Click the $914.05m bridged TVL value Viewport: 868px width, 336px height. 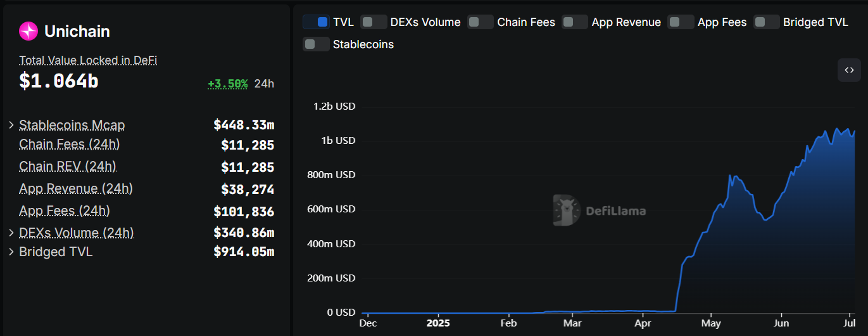click(244, 252)
